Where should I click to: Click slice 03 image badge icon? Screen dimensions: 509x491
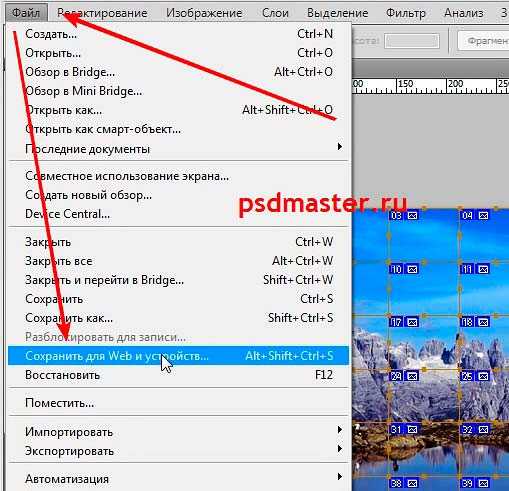tap(412, 216)
